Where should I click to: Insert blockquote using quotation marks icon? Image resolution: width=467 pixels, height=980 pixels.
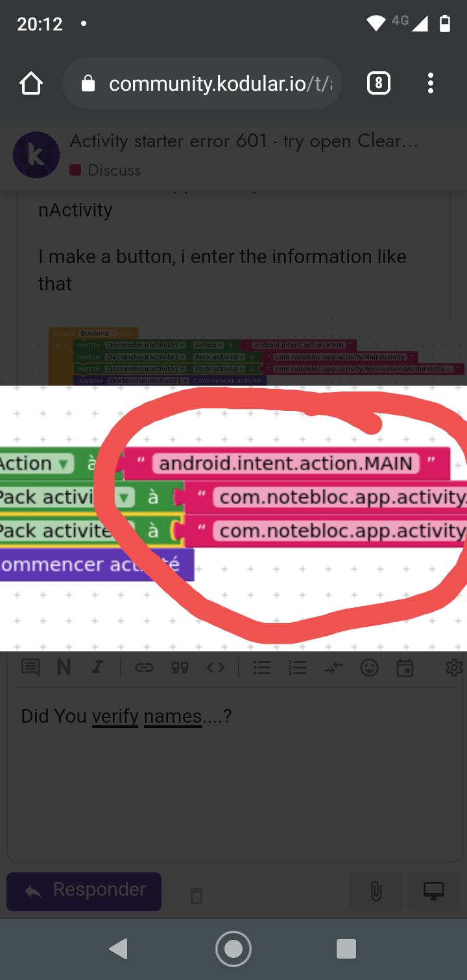click(x=180, y=667)
